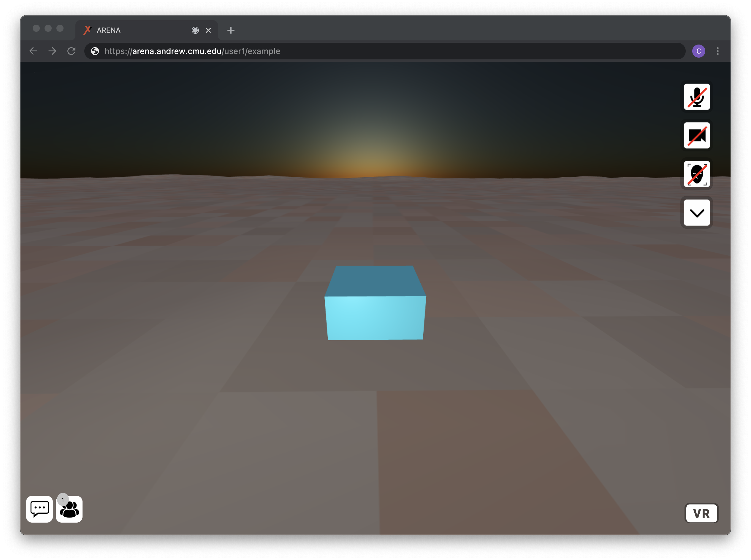751x560 pixels.
Task: Open the user list people icon
Action: click(x=69, y=509)
